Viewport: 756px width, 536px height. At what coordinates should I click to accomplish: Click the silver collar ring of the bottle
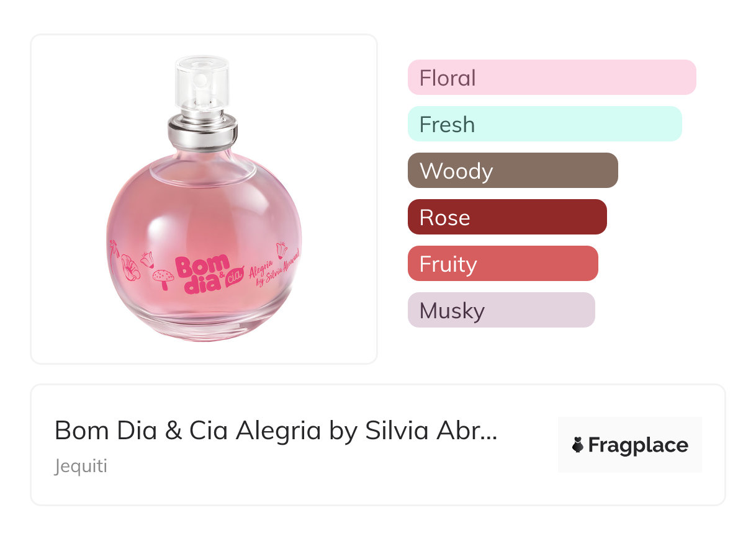coord(202,132)
